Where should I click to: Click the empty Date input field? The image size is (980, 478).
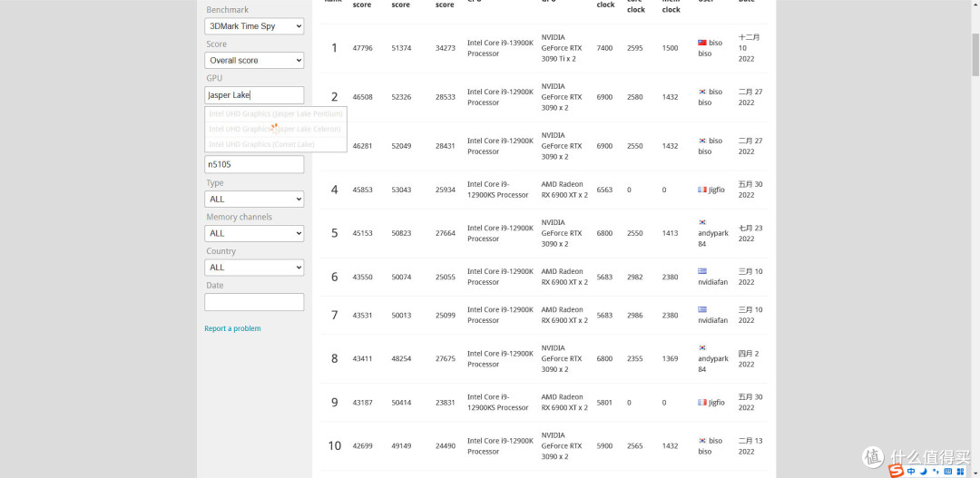[x=254, y=302]
